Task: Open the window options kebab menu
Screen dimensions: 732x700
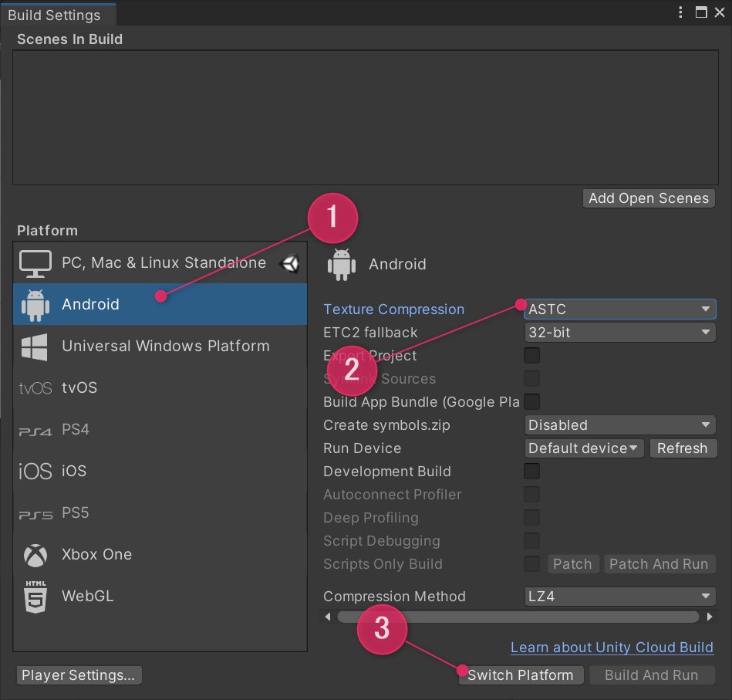Action: point(680,12)
